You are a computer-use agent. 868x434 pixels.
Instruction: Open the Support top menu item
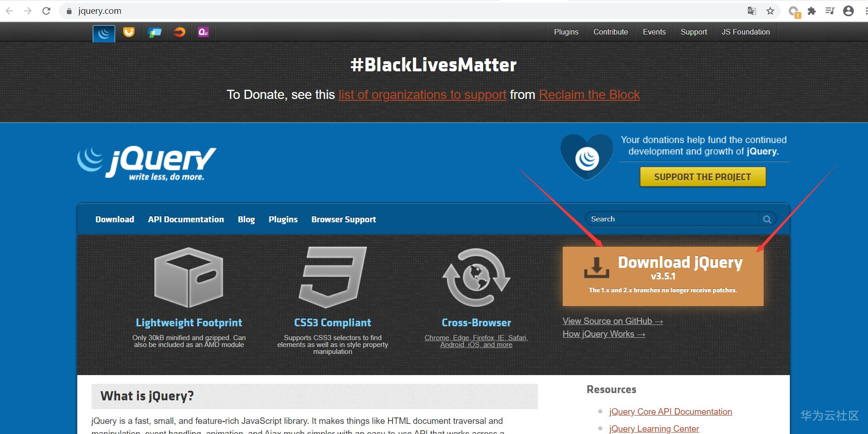pyautogui.click(x=694, y=32)
